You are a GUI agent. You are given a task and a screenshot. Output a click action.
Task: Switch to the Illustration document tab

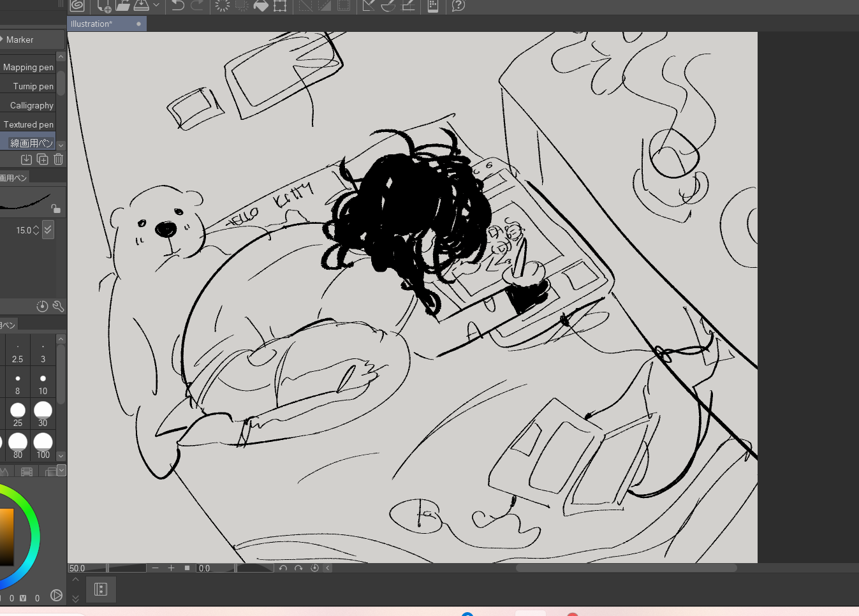(92, 24)
